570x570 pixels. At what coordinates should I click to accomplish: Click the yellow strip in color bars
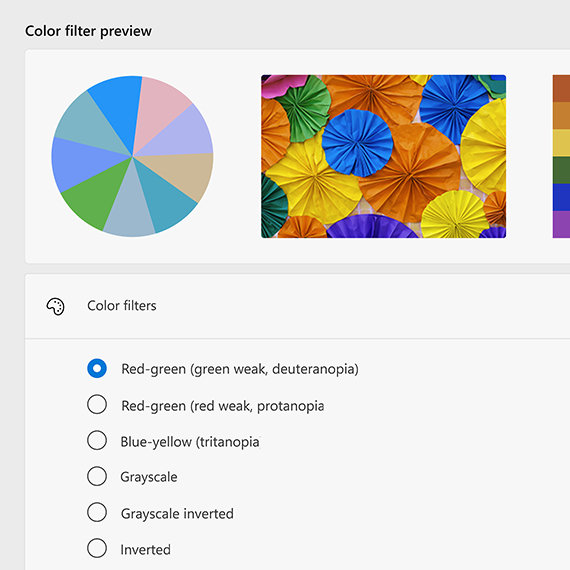coord(561,143)
